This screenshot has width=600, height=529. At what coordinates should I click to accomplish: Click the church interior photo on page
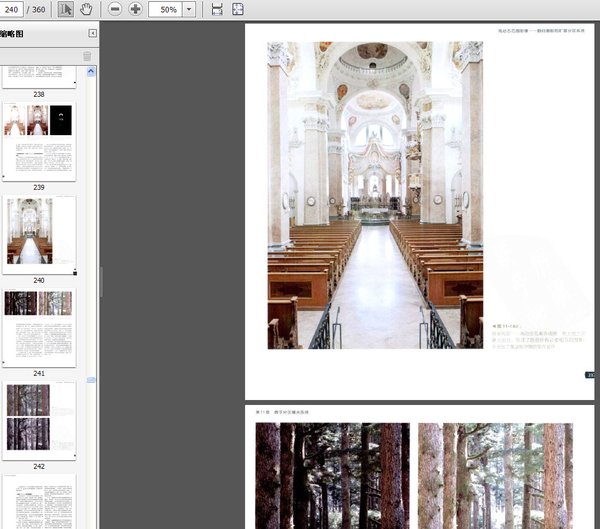[375, 195]
